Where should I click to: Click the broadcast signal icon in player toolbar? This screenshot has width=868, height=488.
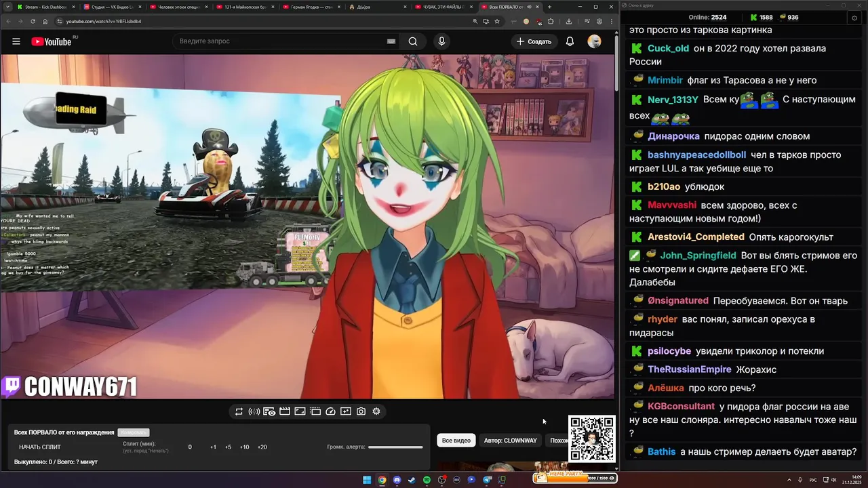[x=254, y=411]
